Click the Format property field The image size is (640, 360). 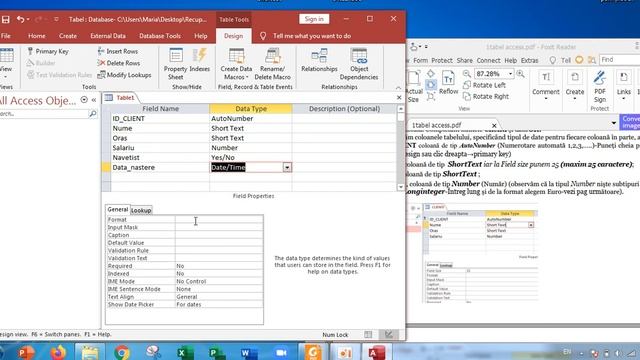point(219,220)
